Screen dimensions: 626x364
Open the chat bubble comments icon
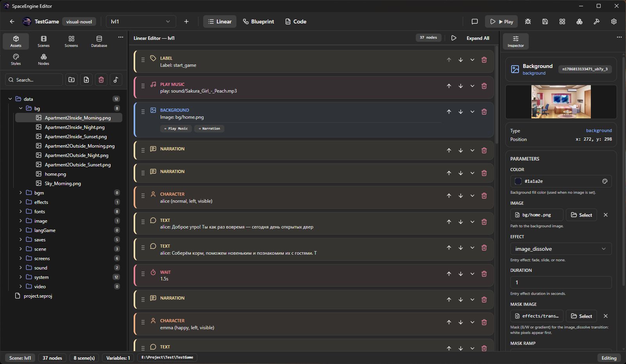click(475, 21)
